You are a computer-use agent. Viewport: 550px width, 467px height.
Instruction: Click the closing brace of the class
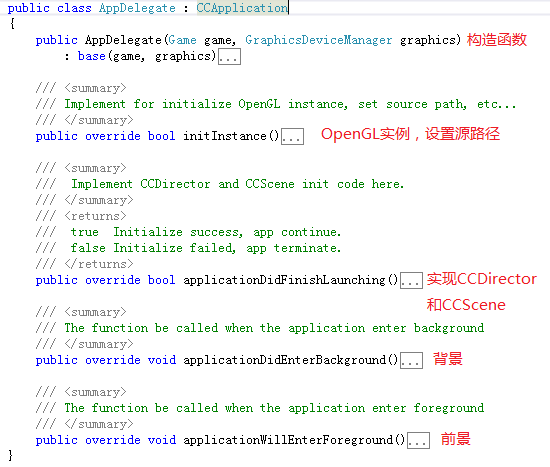(11, 455)
